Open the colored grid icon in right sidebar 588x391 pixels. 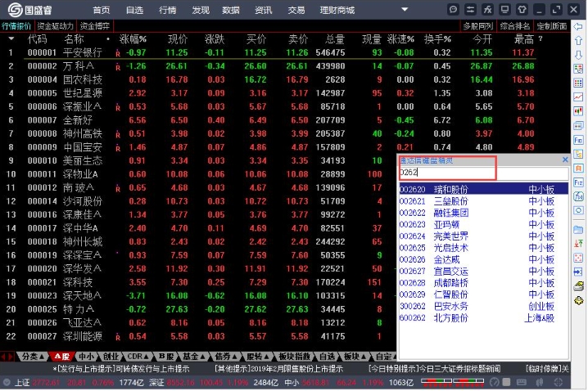579,83
